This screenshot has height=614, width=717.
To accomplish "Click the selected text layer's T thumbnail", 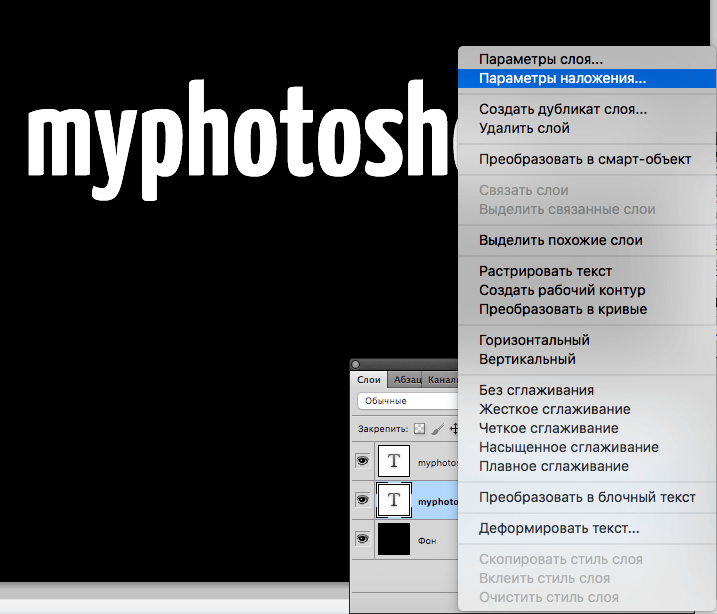I will (393, 499).
